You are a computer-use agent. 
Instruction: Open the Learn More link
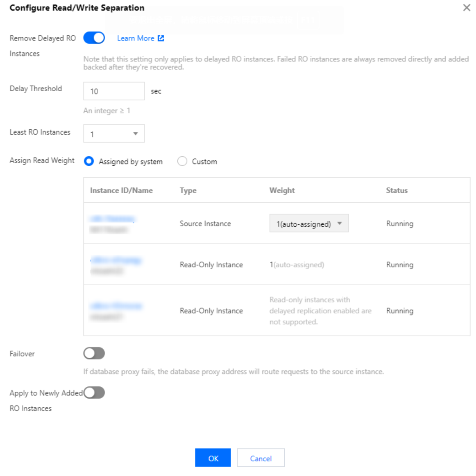(136, 38)
